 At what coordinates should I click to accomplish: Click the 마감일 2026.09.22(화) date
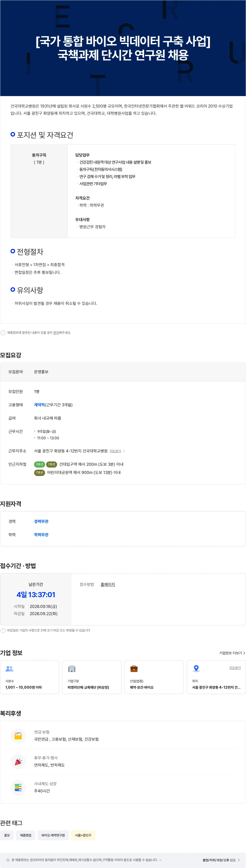[x=44, y=614]
